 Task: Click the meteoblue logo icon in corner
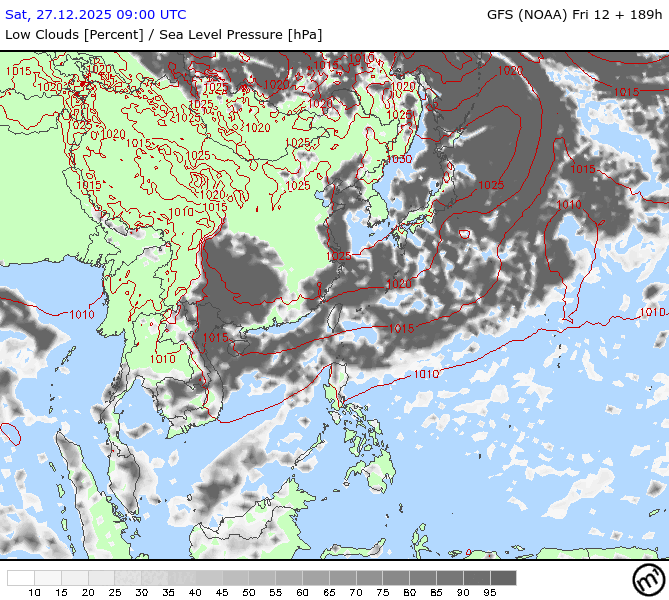647,579
